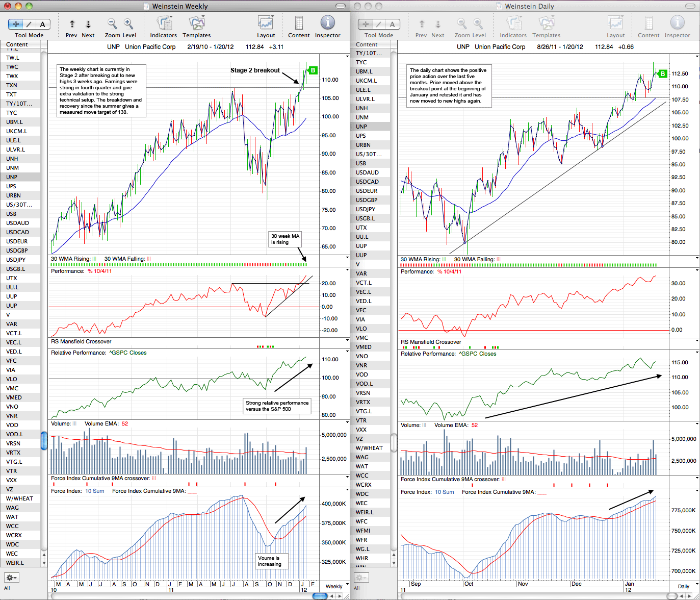Select line drawing tool in Weinstein Weekly

tap(30, 24)
